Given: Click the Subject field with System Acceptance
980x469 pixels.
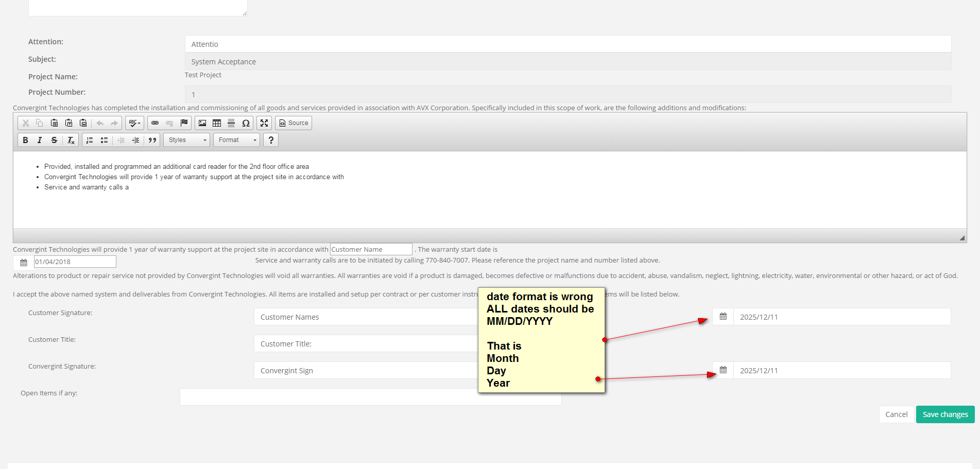Looking at the screenshot, I should point(568,61).
